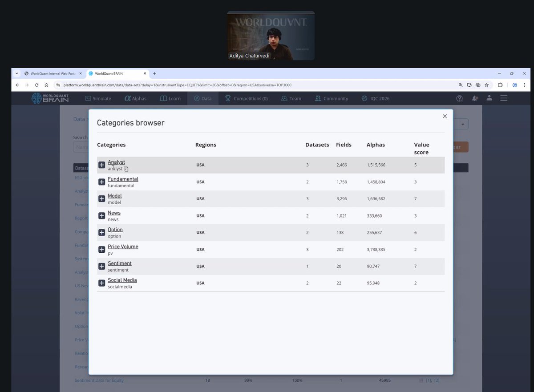The image size is (534, 392).
Task: Click the Value score column header
Action: 421,148
